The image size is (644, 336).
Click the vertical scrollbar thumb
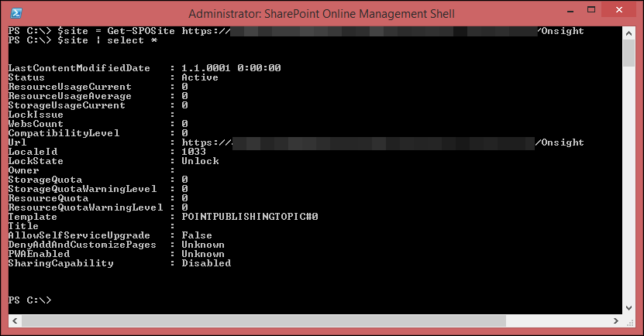[x=629, y=53]
